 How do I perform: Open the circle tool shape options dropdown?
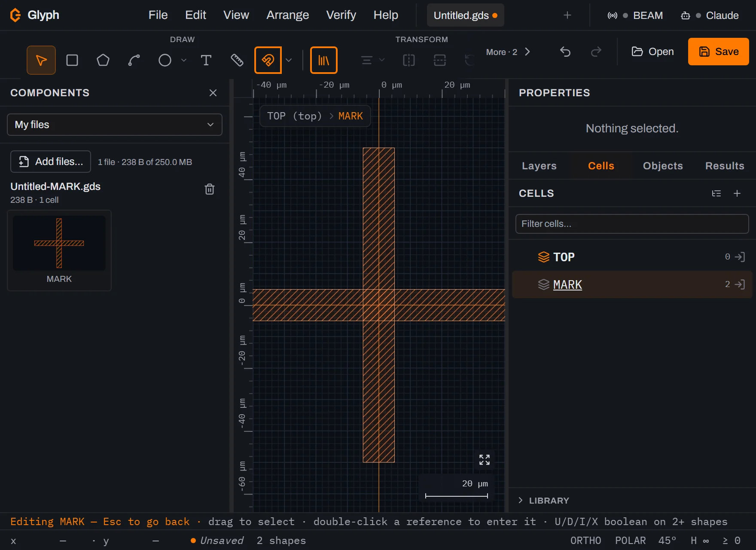pos(184,60)
